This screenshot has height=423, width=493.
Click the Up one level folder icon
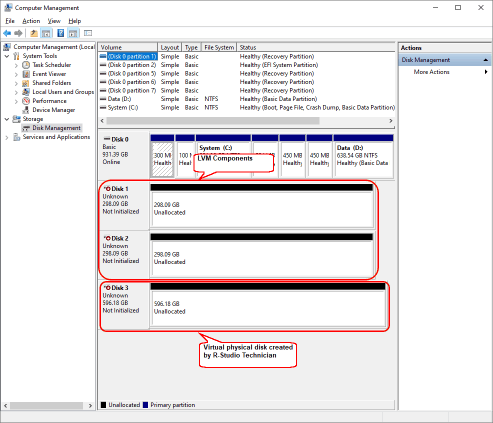[34, 33]
